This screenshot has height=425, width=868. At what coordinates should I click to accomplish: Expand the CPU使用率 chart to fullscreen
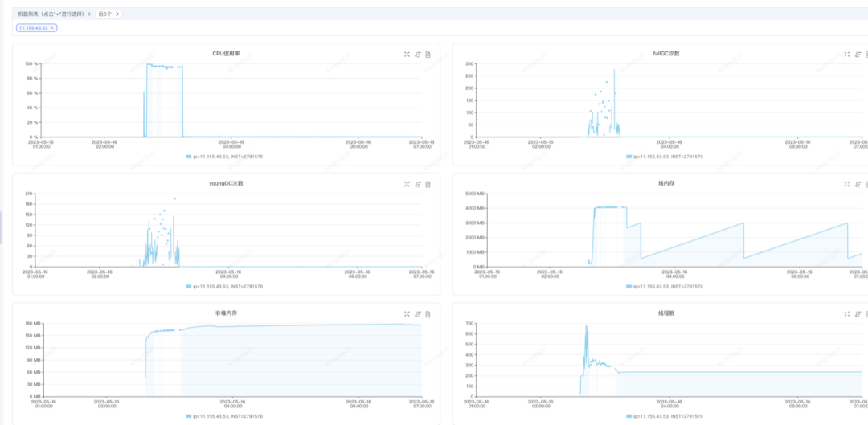[407, 55]
